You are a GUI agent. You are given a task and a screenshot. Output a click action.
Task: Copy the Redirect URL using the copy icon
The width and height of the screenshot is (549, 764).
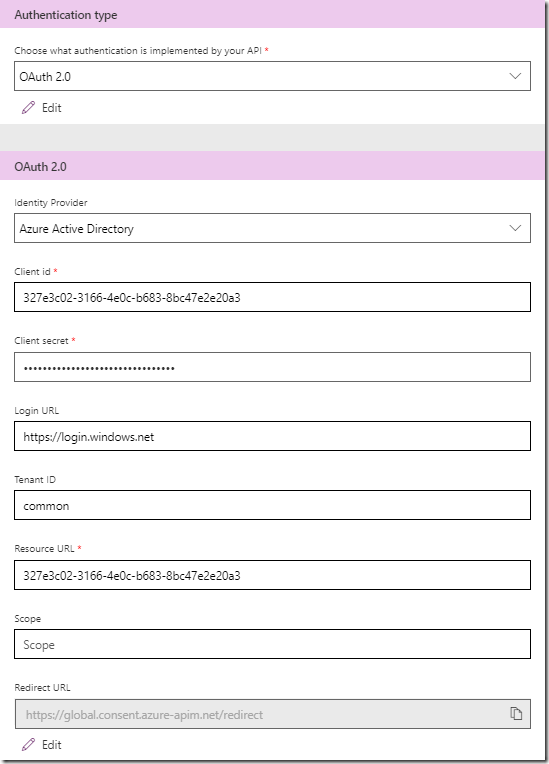click(x=516, y=713)
